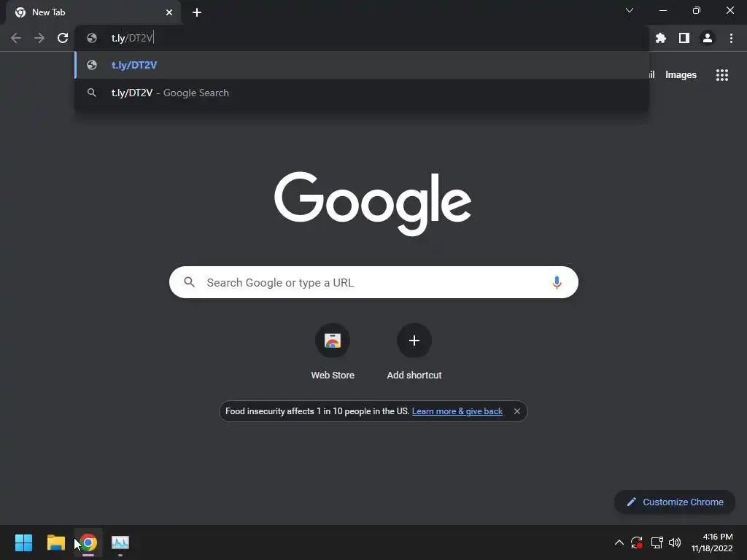This screenshot has width=747, height=560.
Task: Open the Images link
Action: click(681, 75)
